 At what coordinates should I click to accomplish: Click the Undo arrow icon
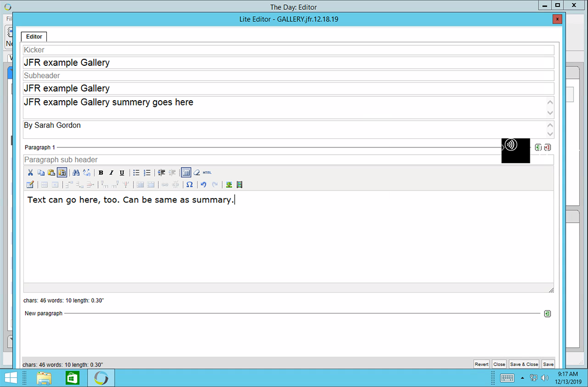click(x=204, y=185)
